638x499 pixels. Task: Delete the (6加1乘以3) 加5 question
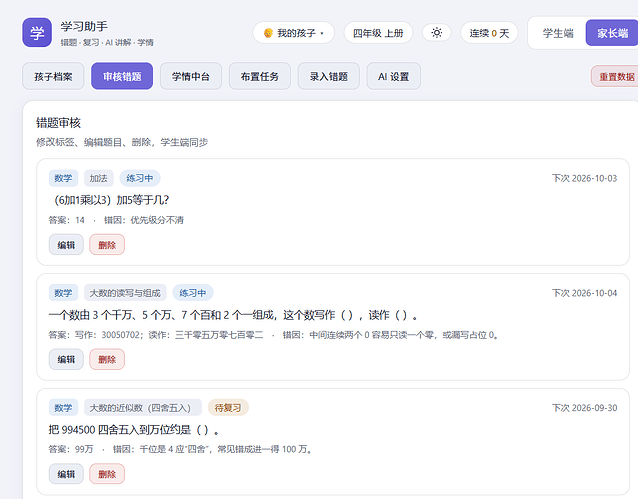coord(107,245)
